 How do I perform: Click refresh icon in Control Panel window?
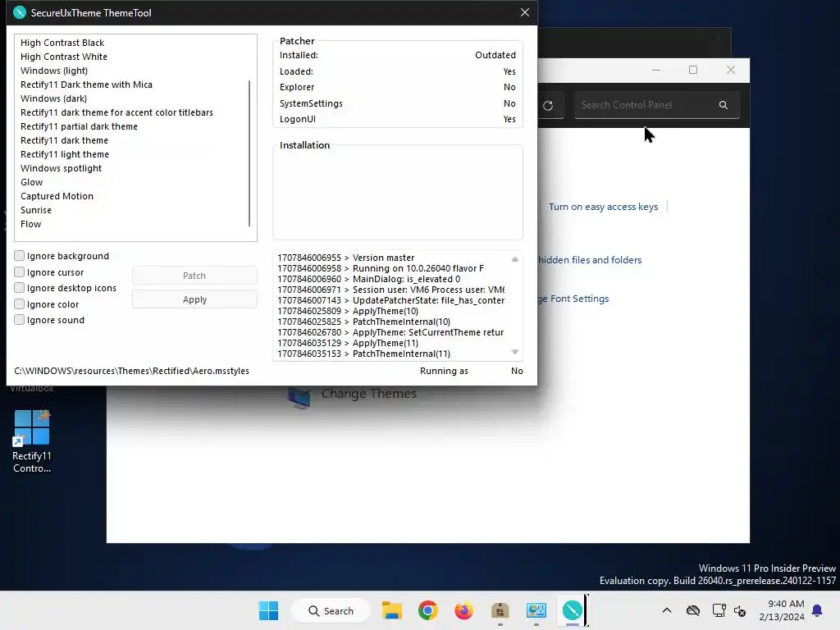click(547, 106)
